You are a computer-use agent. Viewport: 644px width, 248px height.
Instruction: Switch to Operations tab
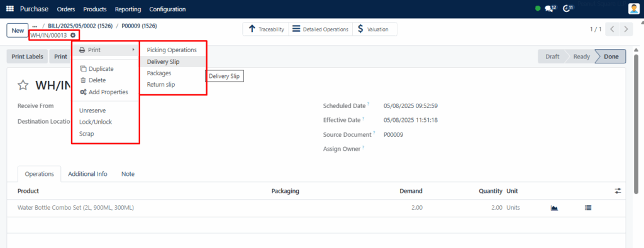point(40,174)
